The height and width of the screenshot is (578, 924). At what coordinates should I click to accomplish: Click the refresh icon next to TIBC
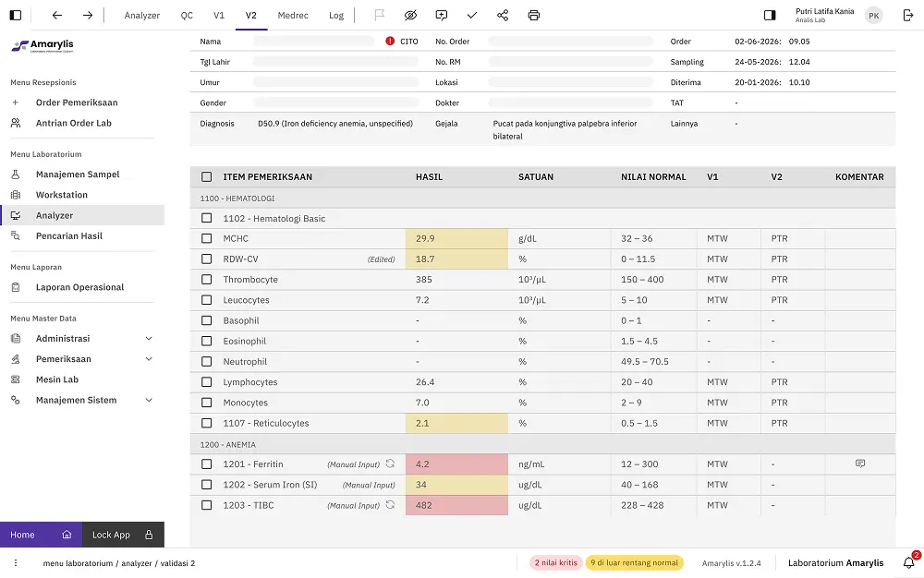(x=390, y=505)
